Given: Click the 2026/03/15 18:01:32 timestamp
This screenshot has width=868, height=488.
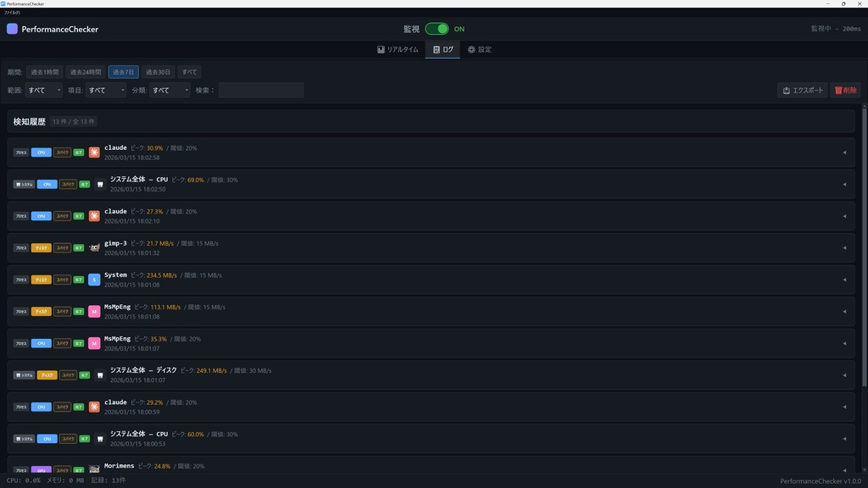Looking at the screenshot, I should point(131,252).
